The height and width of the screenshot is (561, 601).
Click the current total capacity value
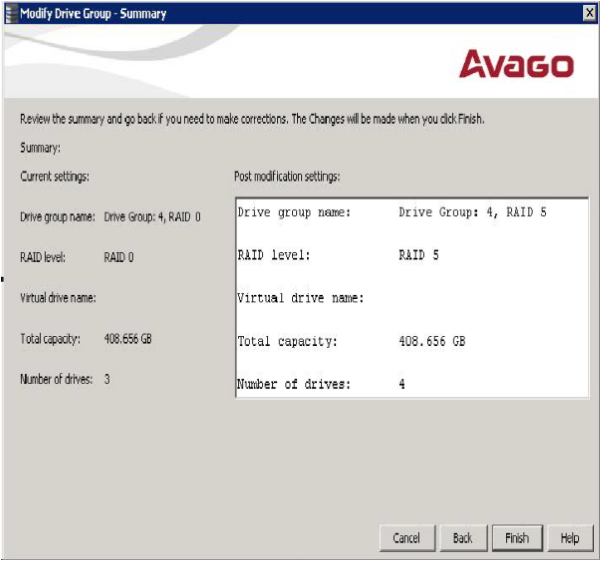point(128,339)
